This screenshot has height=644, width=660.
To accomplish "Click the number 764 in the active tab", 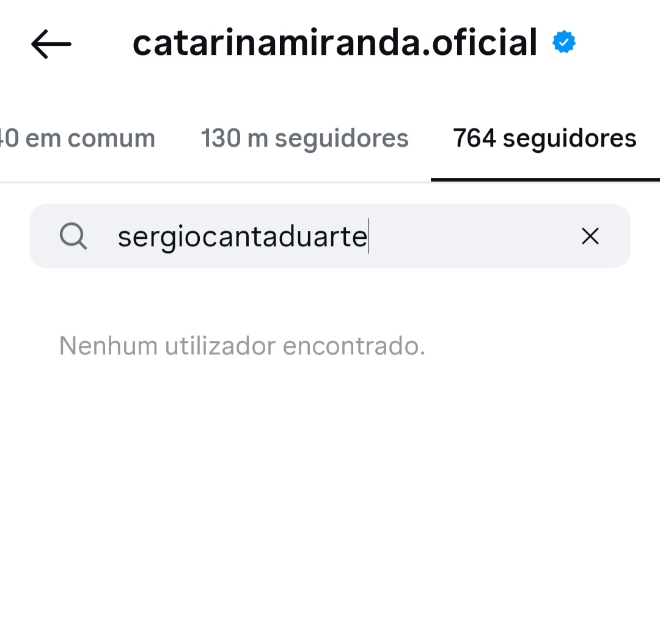I will point(474,139).
